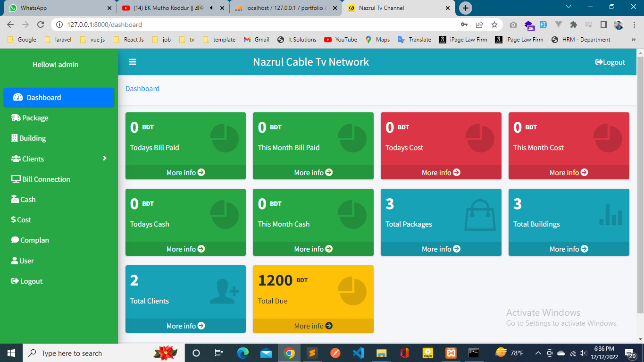Open More info for Todays Bill Paid
The image size is (644, 362).
tap(185, 173)
